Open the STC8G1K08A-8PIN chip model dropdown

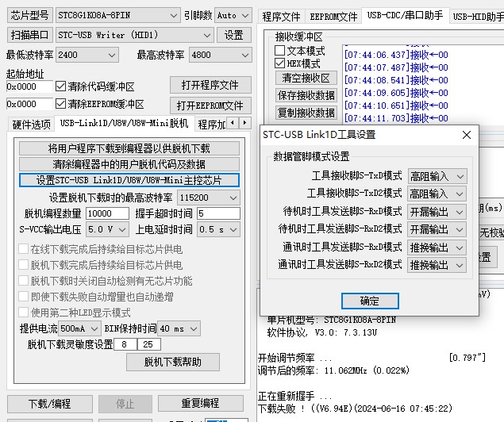pos(117,15)
